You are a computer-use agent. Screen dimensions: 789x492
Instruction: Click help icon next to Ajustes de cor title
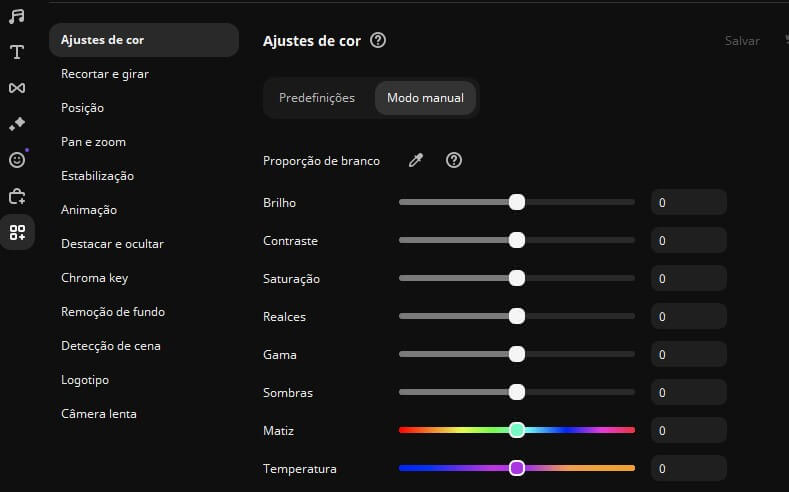378,41
